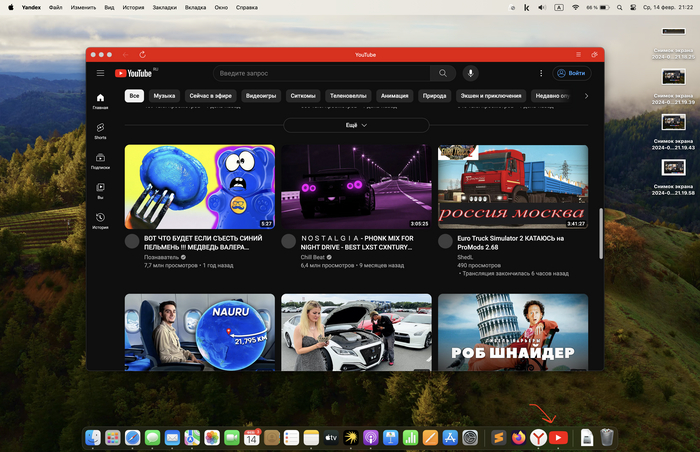The image size is (700, 452).
Task: Open Shorts in the sidebar
Action: pyautogui.click(x=100, y=131)
